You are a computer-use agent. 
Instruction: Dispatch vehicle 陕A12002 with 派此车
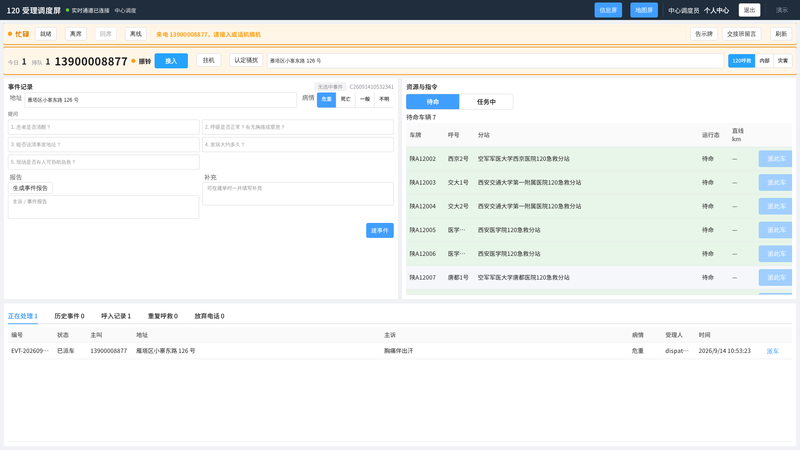pos(776,159)
